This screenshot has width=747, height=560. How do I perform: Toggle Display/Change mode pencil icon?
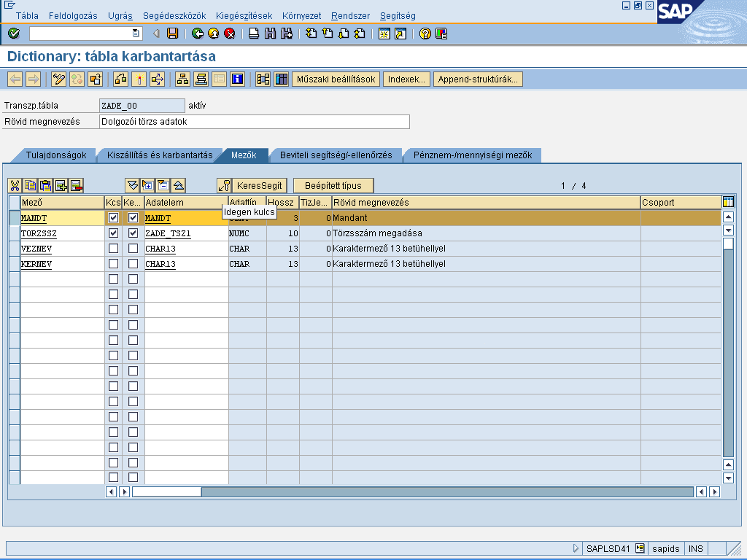coord(58,79)
